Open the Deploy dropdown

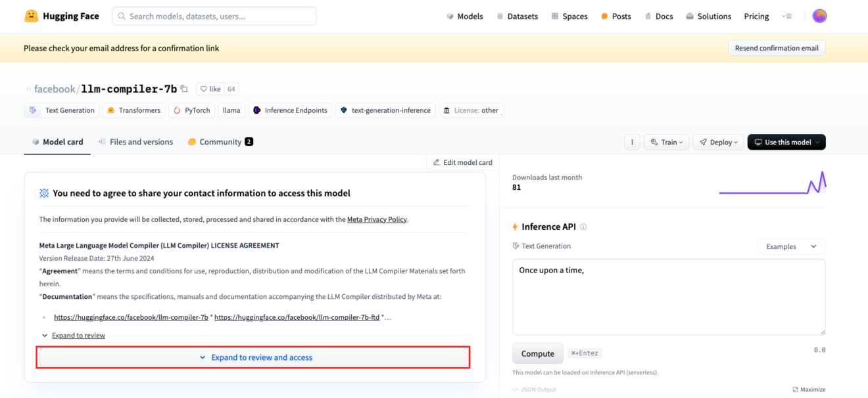coord(718,142)
